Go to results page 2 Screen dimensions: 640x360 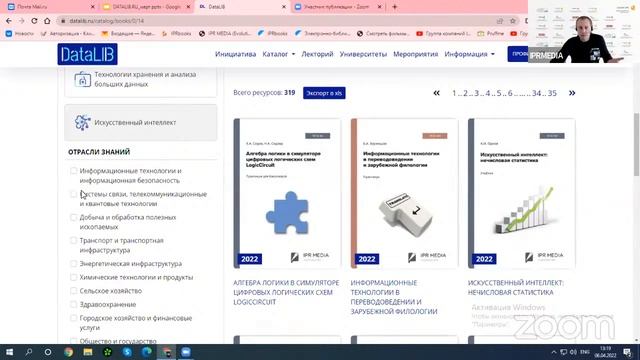pyautogui.click(x=465, y=93)
